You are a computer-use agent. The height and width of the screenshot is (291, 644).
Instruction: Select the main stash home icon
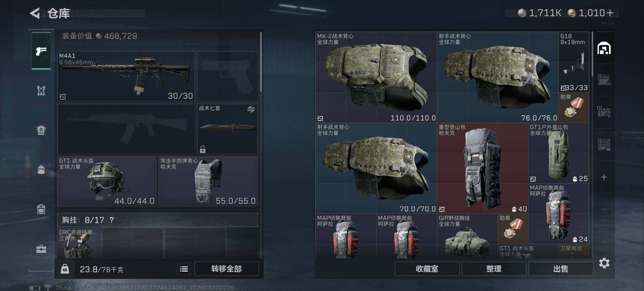coord(604,48)
